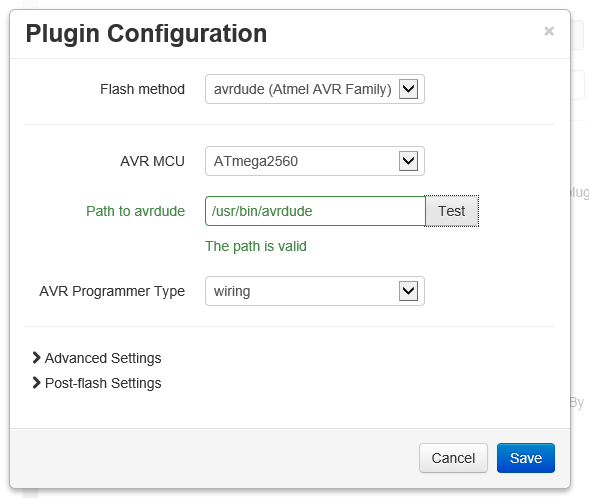This screenshot has height=498, width=589.
Task: Click the chevron icon beside Post-flash Settings
Action: pyautogui.click(x=36, y=383)
